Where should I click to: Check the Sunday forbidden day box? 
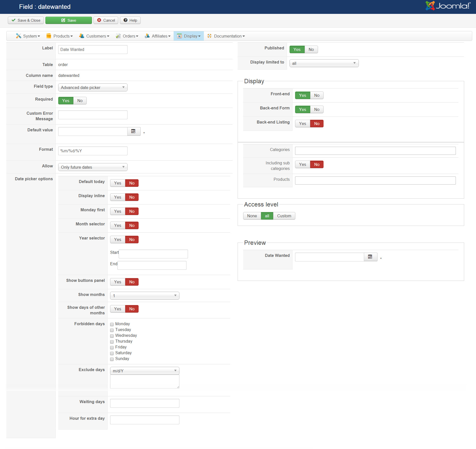112,359
